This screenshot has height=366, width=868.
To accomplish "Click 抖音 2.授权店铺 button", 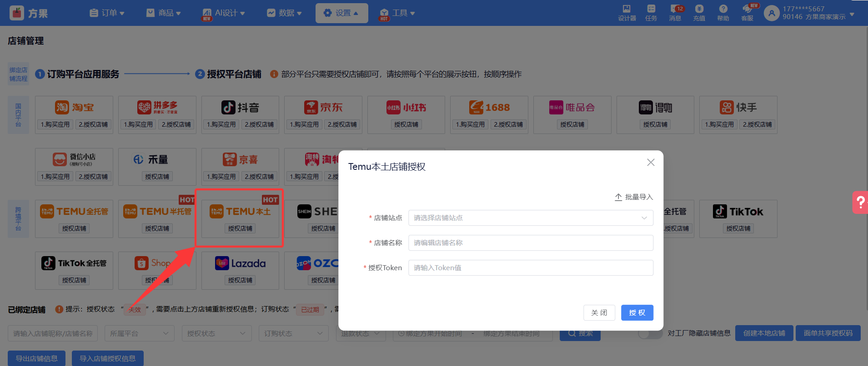I will tap(260, 124).
